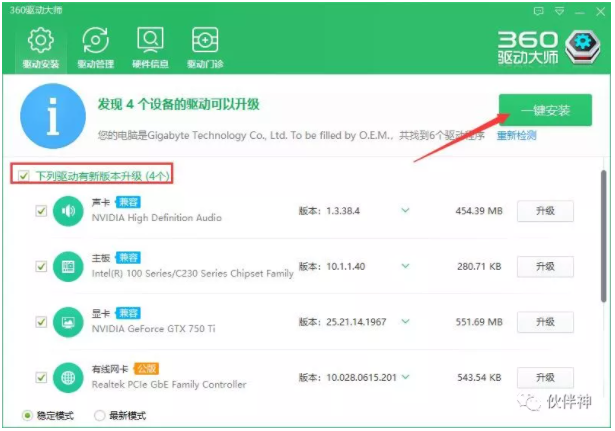
Task: Select the 稳定模式 radio button
Action: click(x=27, y=415)
